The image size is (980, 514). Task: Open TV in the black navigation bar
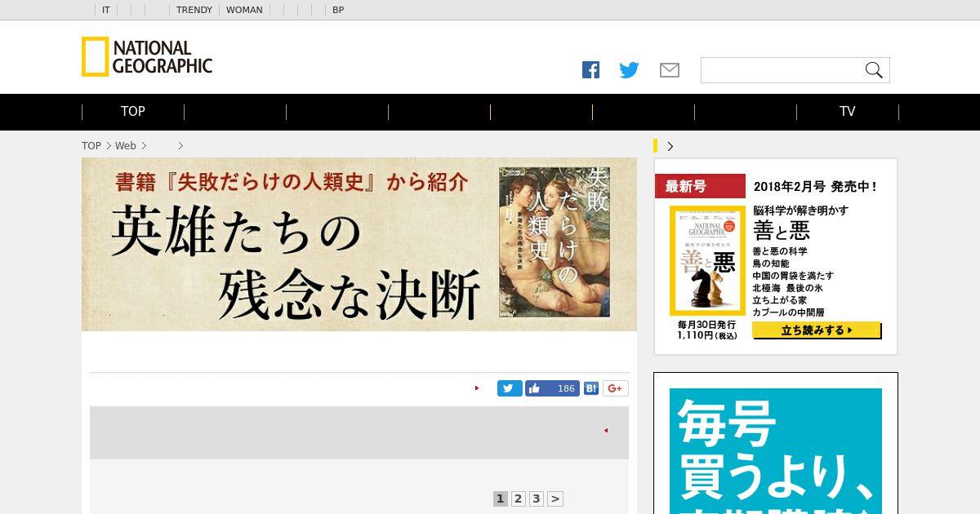(x=848, y=112)
